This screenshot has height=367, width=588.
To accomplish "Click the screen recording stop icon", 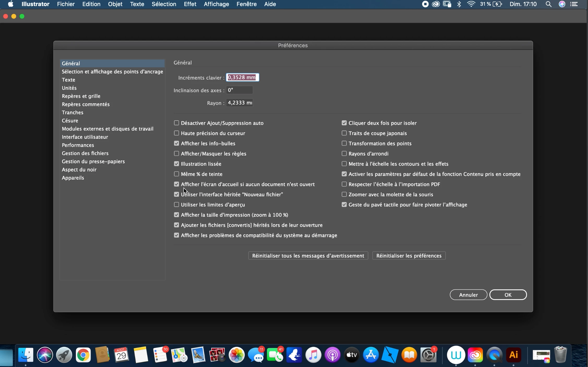I will tap(425, 4).
